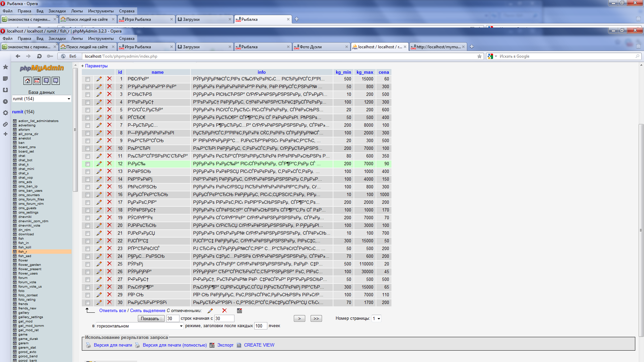The height and width of the screenshot is (362, 644).
Task: Open the Opera Downloads panel sidebar icon
Action: 5,90
